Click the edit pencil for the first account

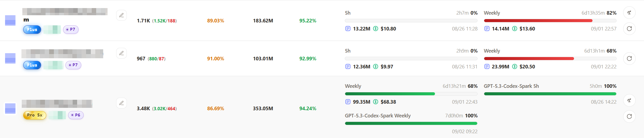click(x=121, y=15)
